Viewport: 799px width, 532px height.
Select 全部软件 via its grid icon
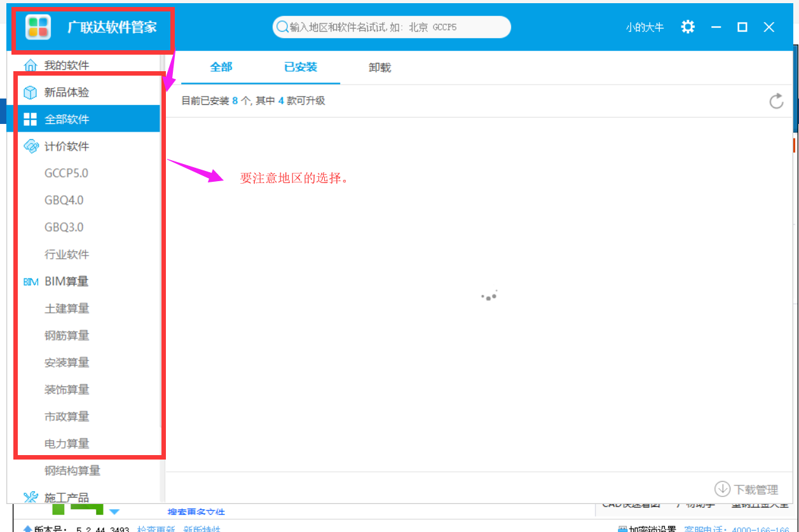tap(30, 119)
